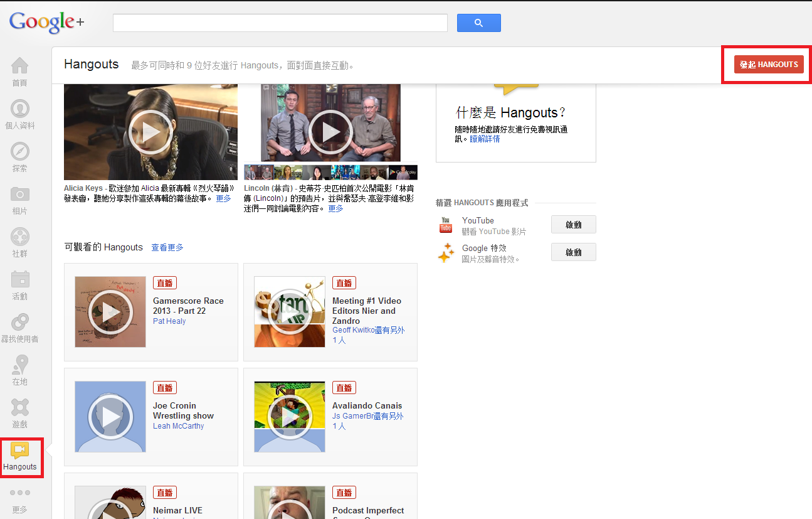Launch Google 特效 with 啟動 button
This screenshot has width=812, height=519.
coord(574,252)
